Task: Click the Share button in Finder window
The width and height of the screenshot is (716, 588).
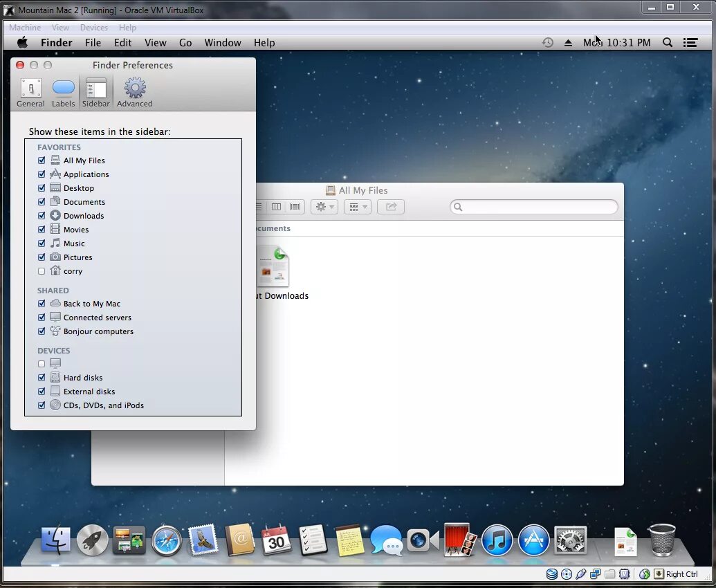Action: pos(391,207)
